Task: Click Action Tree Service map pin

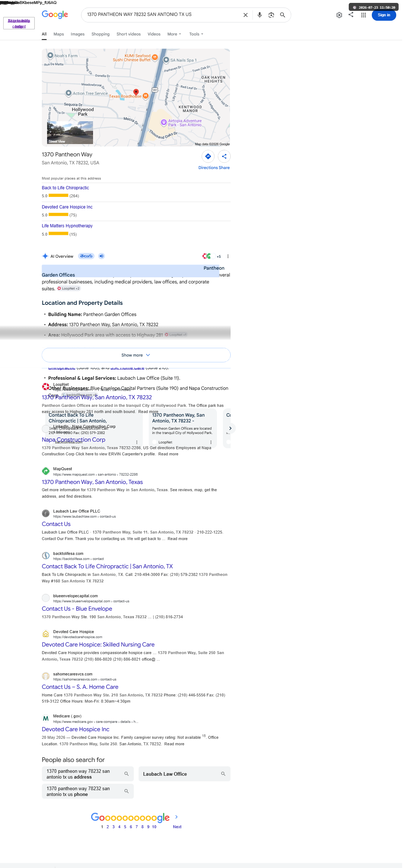Action: pos(68,93)
